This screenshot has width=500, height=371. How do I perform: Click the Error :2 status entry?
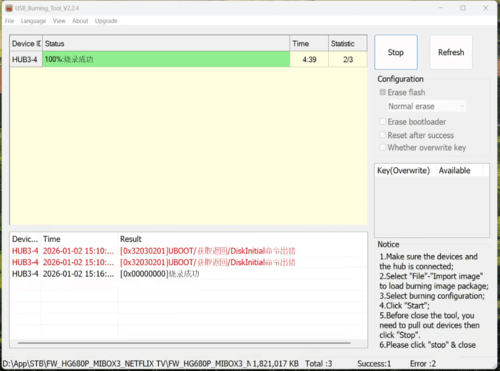pyautogui.click(x=423, y=363)
